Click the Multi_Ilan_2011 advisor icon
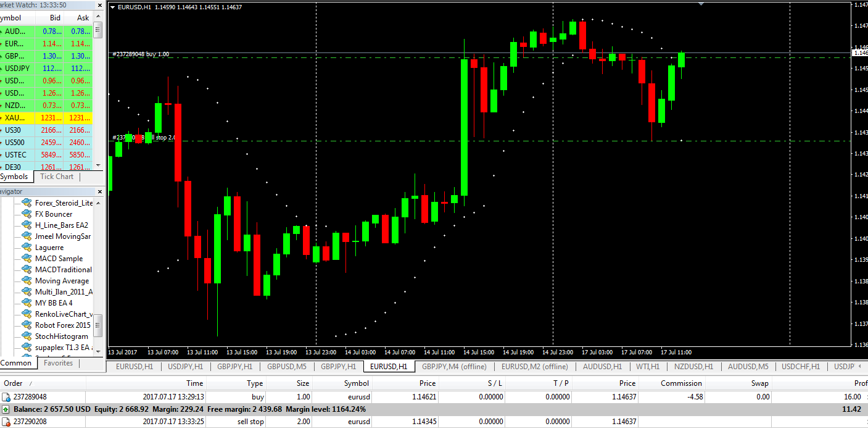 (27, 291)
